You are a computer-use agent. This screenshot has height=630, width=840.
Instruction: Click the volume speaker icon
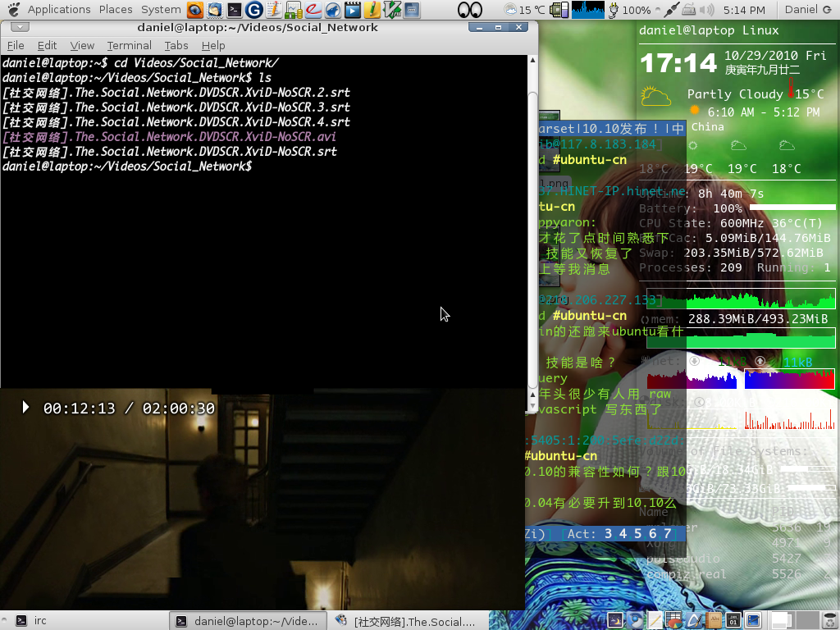point(707,10)
